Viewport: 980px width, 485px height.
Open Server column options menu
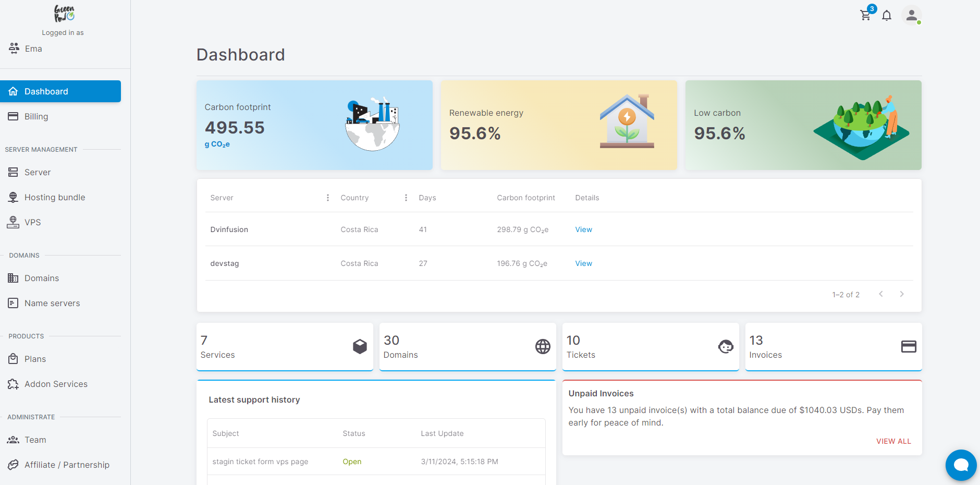pos(328,198)
